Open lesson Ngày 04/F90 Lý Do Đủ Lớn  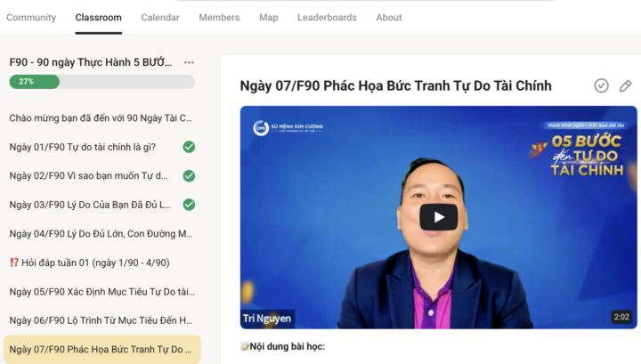click(102, 234)
